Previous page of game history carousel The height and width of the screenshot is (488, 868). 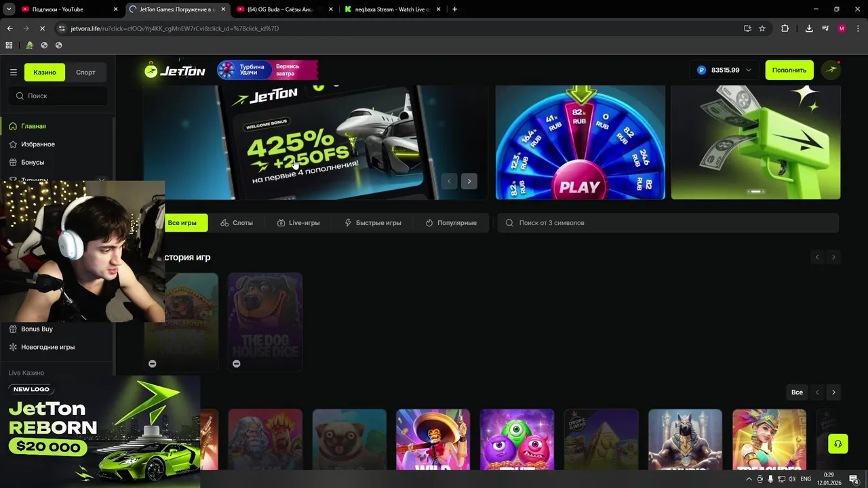pos(817,257)
